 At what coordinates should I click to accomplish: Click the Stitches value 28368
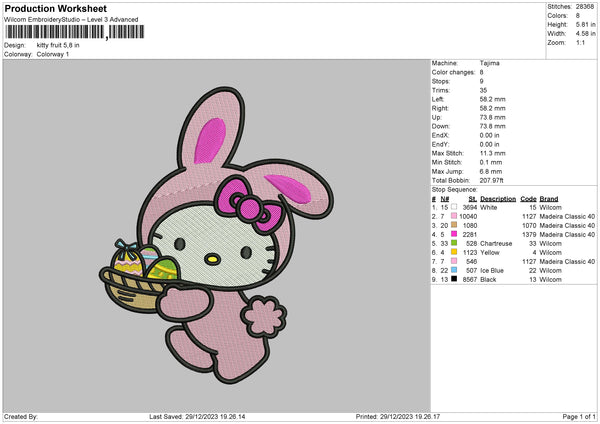point(585,7)
